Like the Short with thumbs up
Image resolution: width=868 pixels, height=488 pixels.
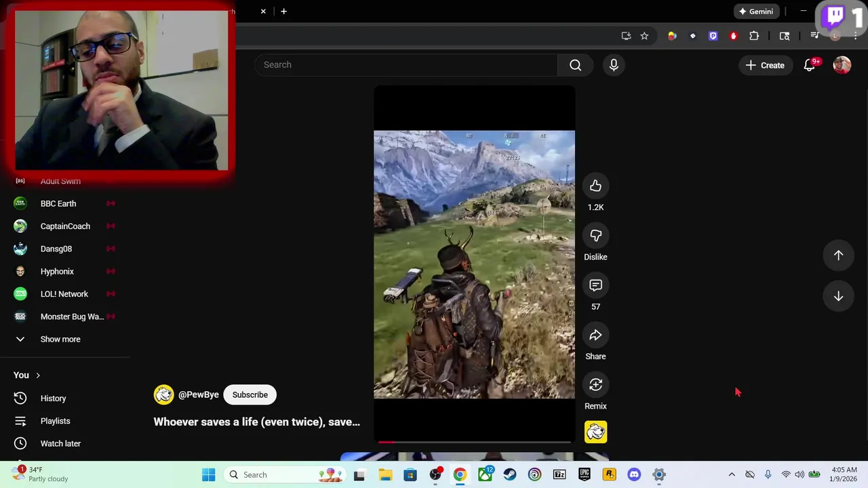pos(595,186)
